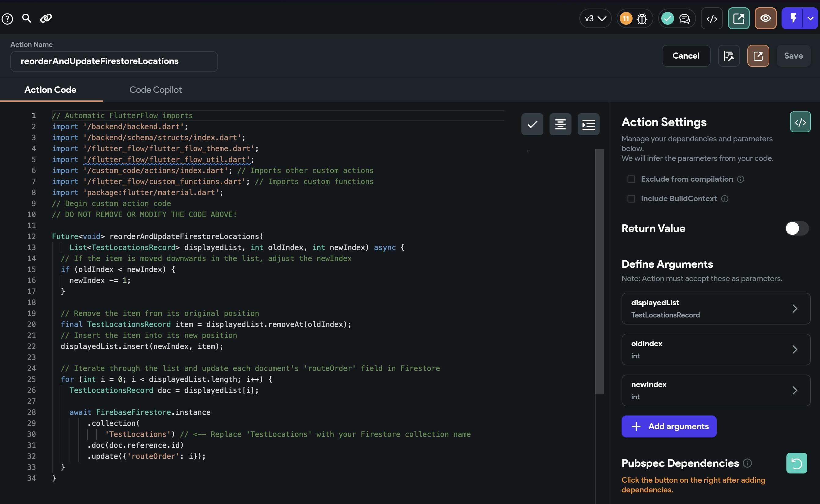The image size is (820, 504).
Task: Enable Exclude from compilation checkbox
Action: (631, 179)
